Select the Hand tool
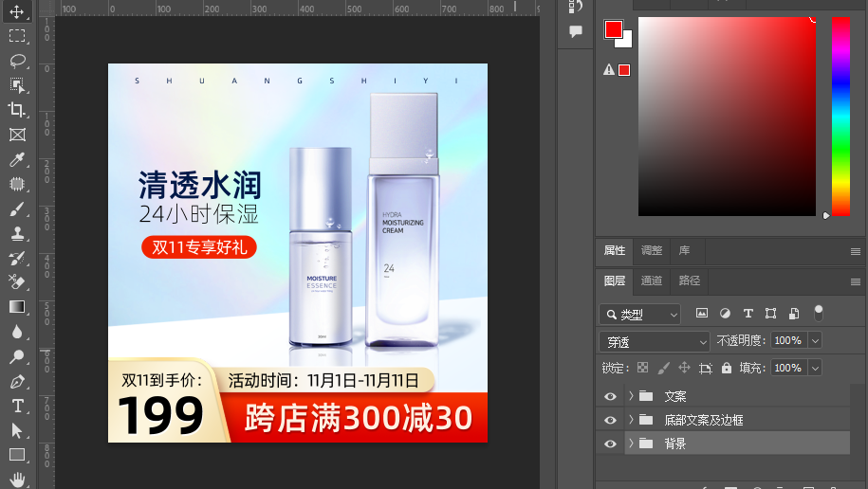 tap(17, 479)
